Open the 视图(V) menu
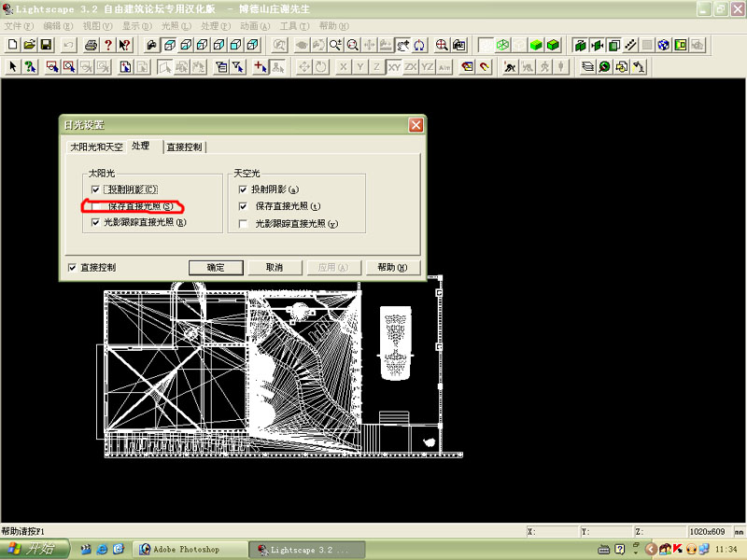The image size is (747, 560). [x=97, y=26]
